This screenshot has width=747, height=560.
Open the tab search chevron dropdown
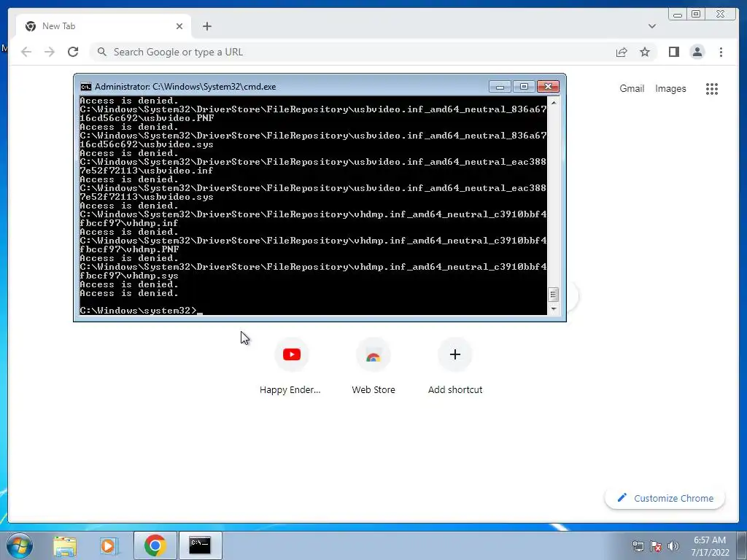(651, 26)
